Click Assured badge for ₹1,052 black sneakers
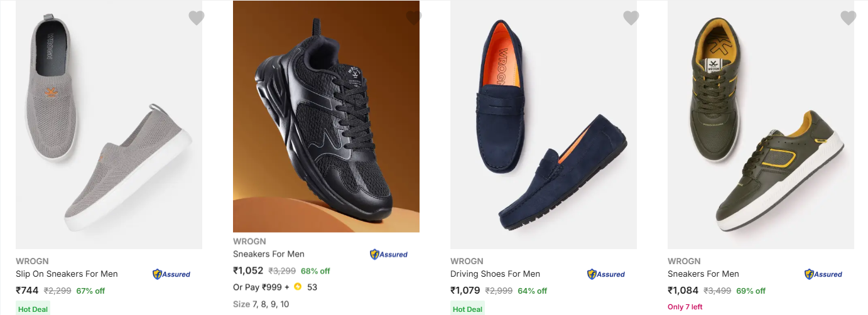Screen dimensions: 868x315 click(x=389, y=254)
